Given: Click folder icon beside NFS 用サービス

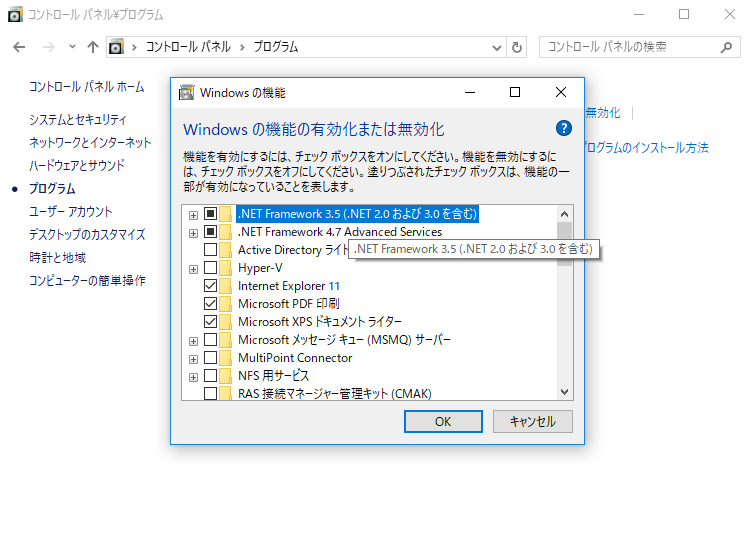Looking at the screenshot, I should [x=225, y=376].
